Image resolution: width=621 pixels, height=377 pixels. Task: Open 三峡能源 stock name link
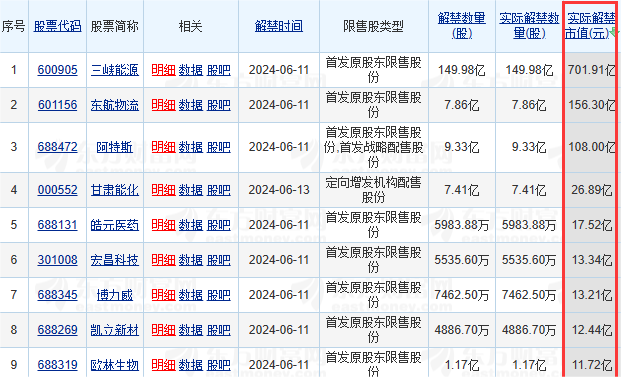point(115,70)
